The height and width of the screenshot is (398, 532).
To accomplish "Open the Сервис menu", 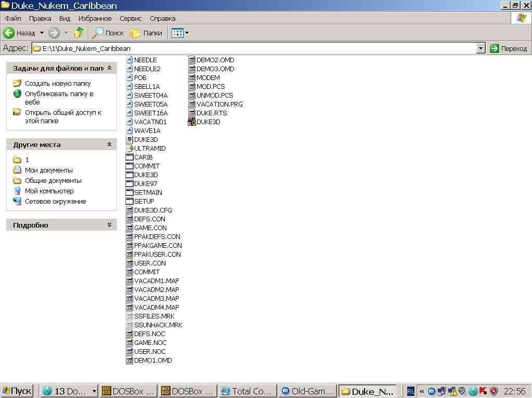I will click(x=131, y=18).
